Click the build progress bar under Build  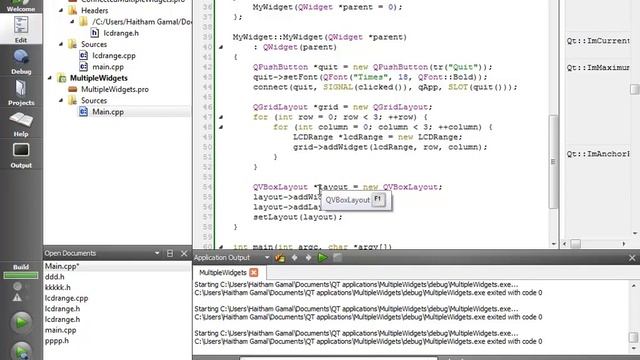(21, 276)
